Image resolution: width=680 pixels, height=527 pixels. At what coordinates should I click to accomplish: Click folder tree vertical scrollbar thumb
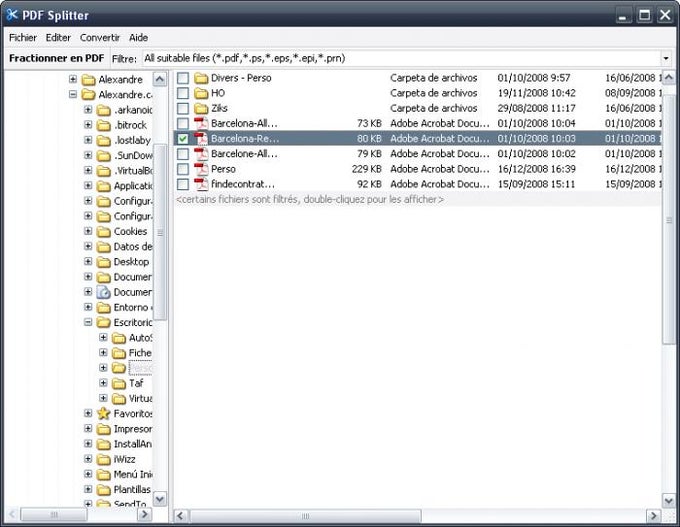160,232
